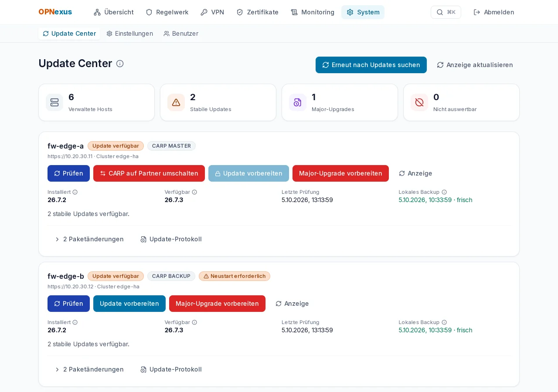The height and width of the screenshot is (392, 558).
Task: Click the info icon beside Update Center heading
Action: coord(120,64)
